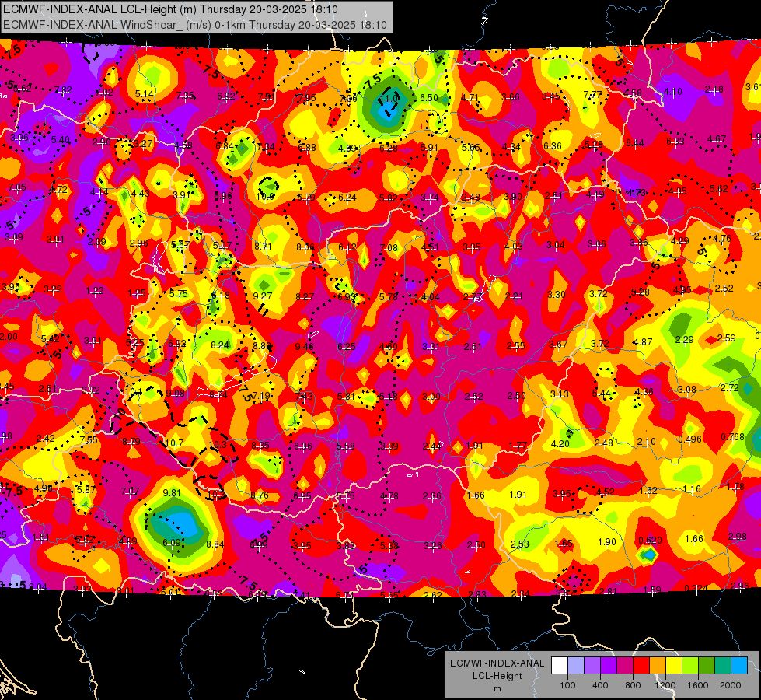Click the 0.620 wind shear value
Screen dimensions: 761x700
650,541
